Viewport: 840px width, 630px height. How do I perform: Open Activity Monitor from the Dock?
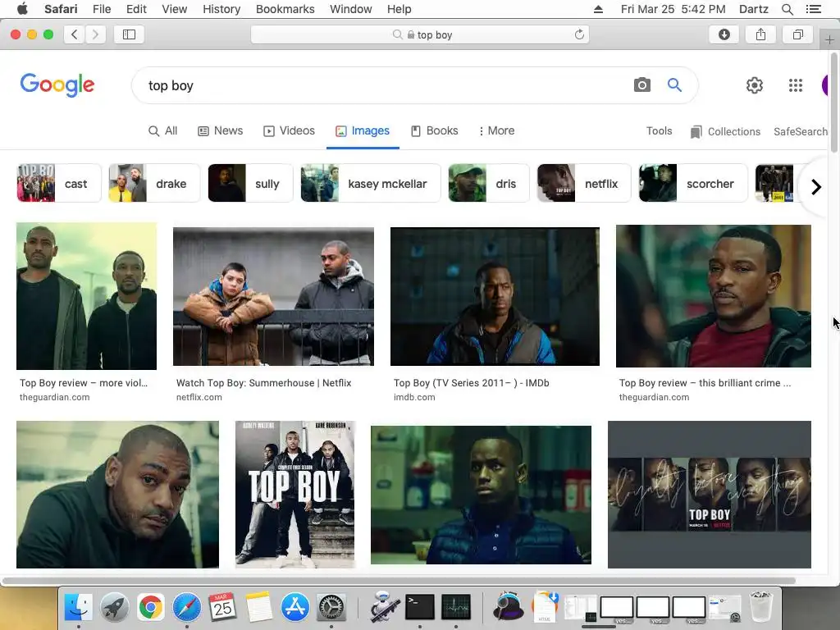456,607
